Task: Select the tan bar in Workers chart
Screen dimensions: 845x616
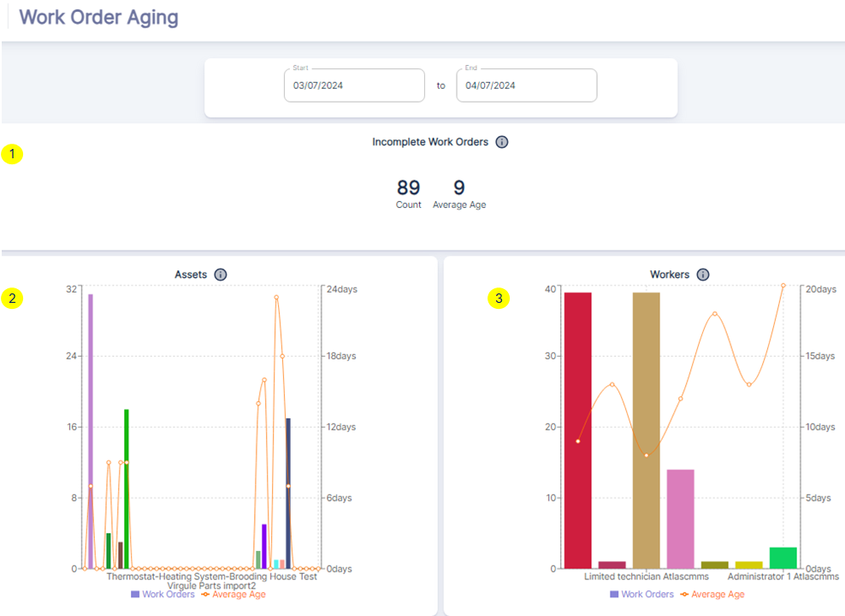Action: 646,429
